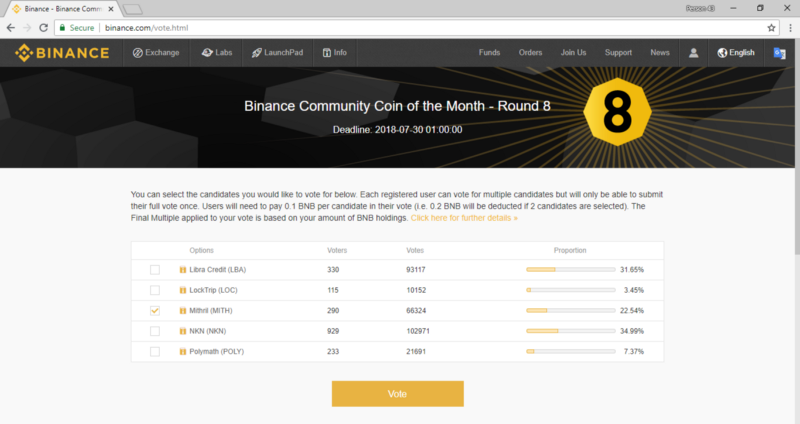Check the Libra Credit (LBA) checkbox
This screenshot has height=424, width=800.
155,269
